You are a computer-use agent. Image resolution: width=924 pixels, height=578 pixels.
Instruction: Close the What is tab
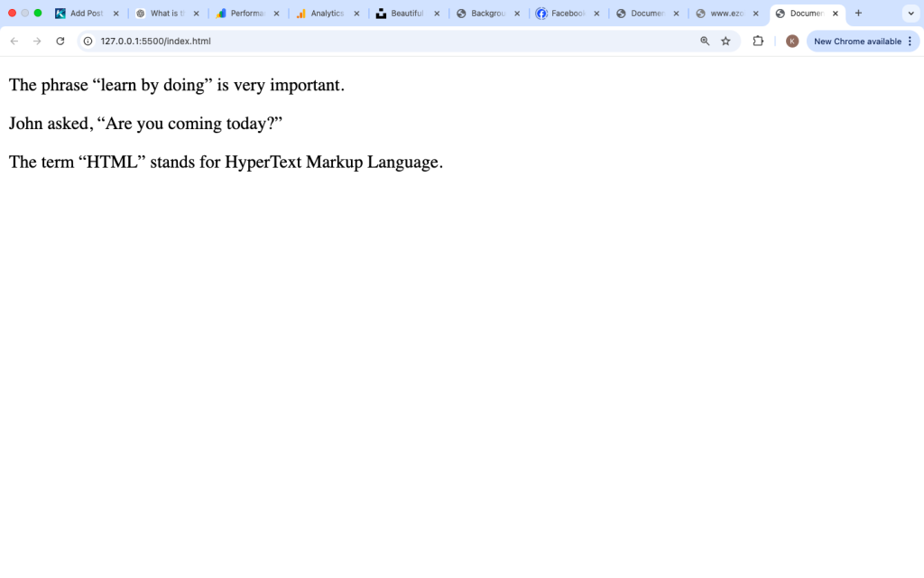pyautogui.click(x=196, y=13)
